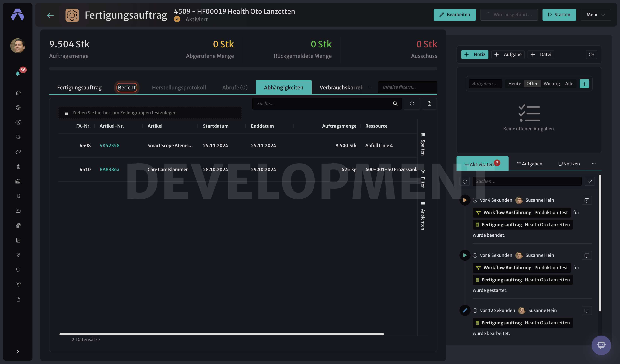
Task: Switch to the Bericht tab
Action: [x=127, y=88]
